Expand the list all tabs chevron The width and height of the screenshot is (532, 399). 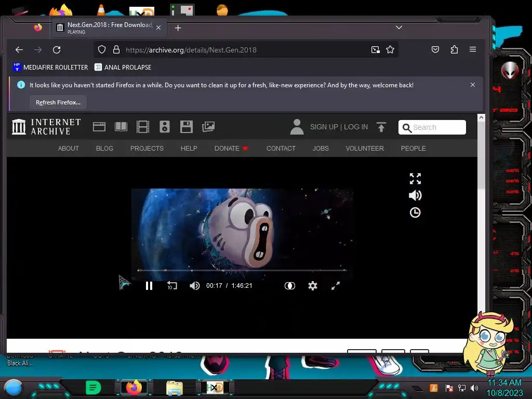pos(399,28)
